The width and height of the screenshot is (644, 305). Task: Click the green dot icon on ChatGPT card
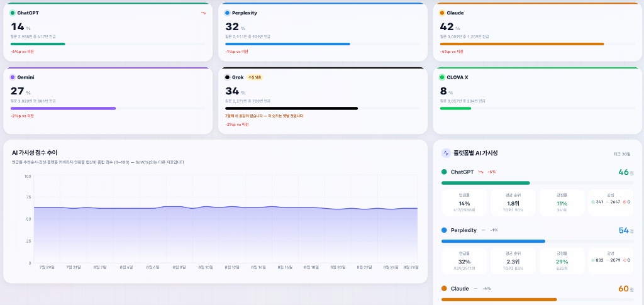[13, 13]
